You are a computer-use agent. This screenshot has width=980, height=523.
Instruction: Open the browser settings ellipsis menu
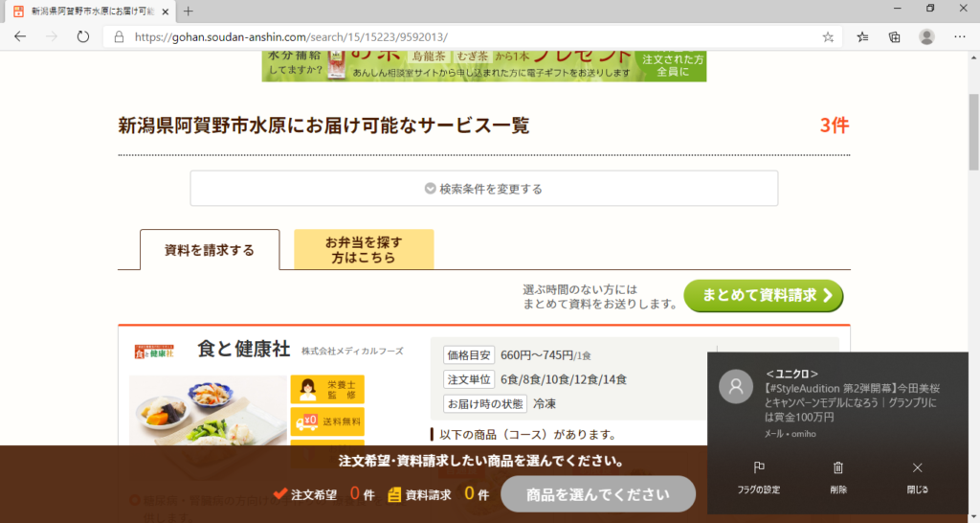[x=960, y=37]
